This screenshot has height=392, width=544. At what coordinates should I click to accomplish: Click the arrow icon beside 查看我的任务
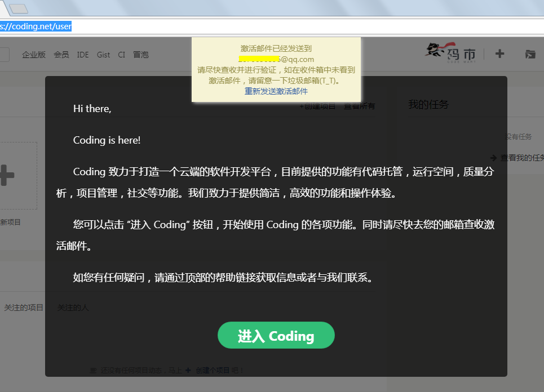[493, 158]
